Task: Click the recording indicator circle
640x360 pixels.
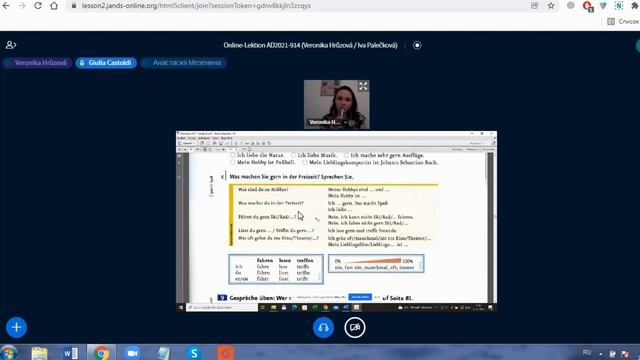Action: coord(417,45)
